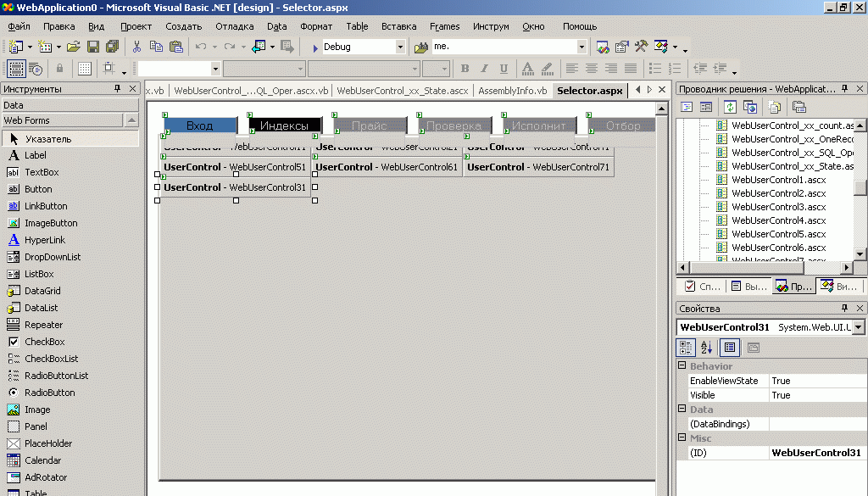Align text right in formatting toolbar
The width and height of the screenshot is (868, 496).
(610, 69)
